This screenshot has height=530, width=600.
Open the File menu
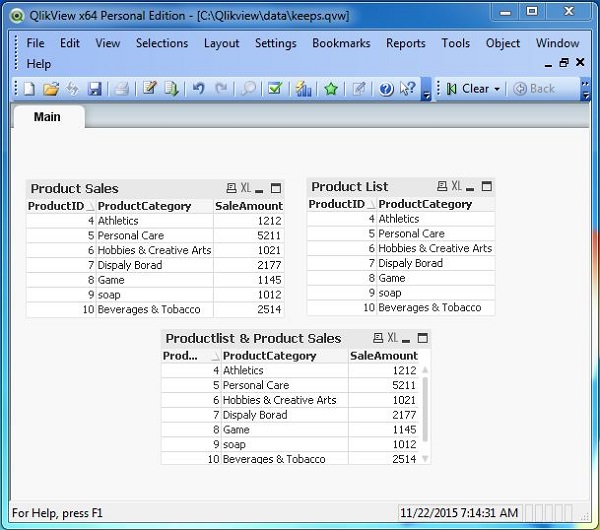click(x=35, y=43)
